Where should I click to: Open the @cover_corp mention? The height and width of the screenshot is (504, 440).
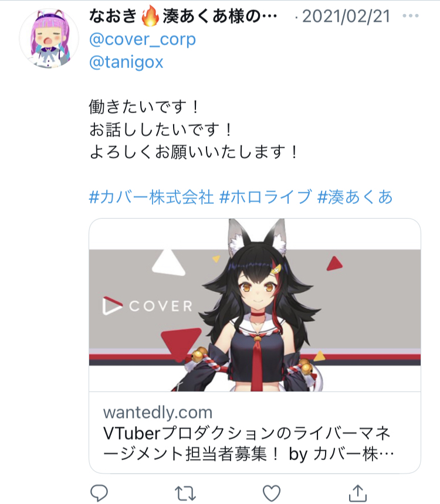[x=143, y=40]
